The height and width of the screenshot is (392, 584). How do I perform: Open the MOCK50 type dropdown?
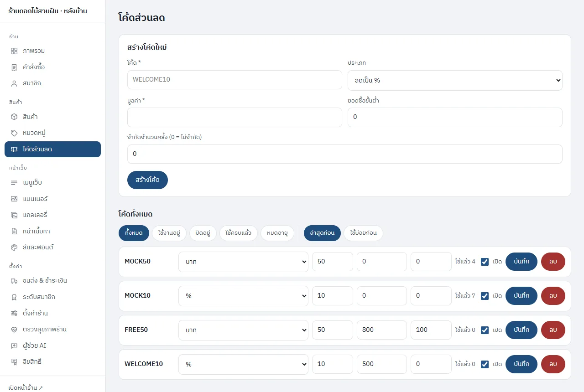click(243, 262)
